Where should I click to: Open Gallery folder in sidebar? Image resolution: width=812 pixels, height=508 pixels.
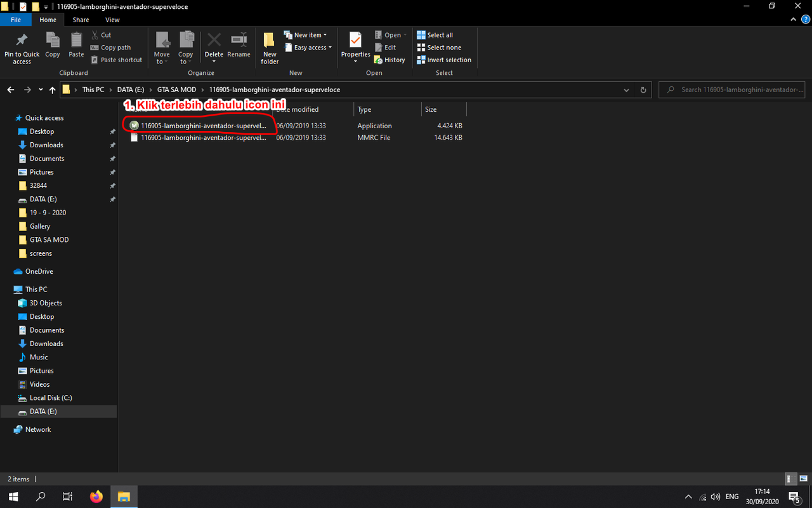tap(40, 226)
